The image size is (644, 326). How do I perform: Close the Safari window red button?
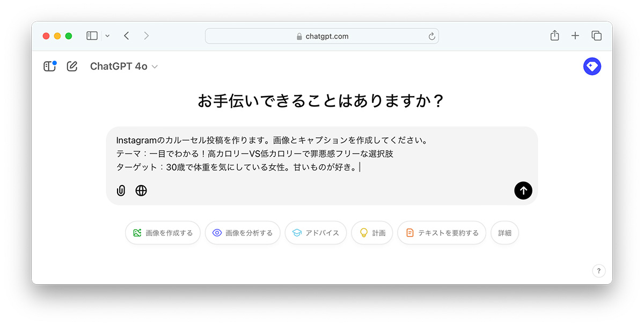pos(46,36)
